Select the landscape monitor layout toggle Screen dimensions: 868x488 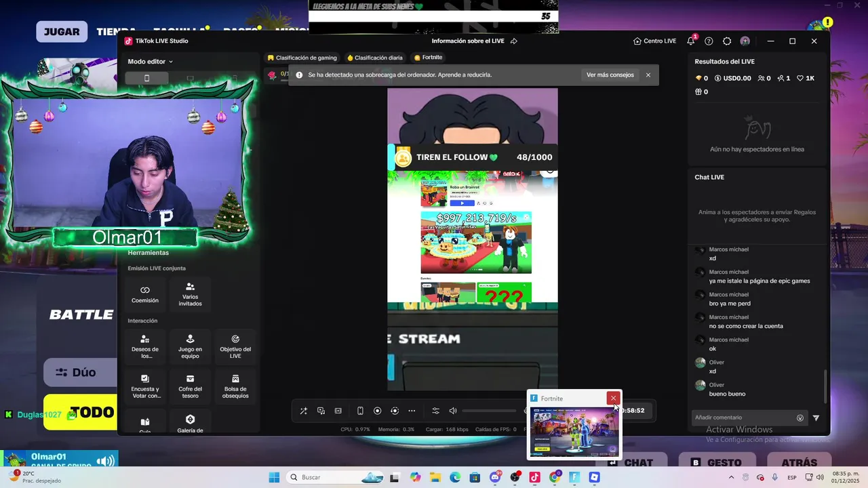coord(190,78)
